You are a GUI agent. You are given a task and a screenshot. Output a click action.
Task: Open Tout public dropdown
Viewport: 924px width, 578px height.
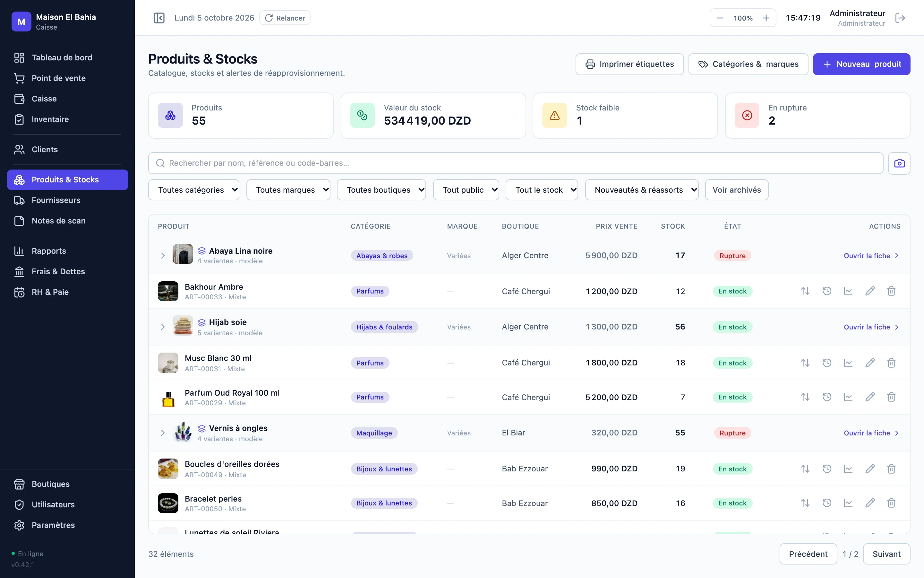pos(466,190)
